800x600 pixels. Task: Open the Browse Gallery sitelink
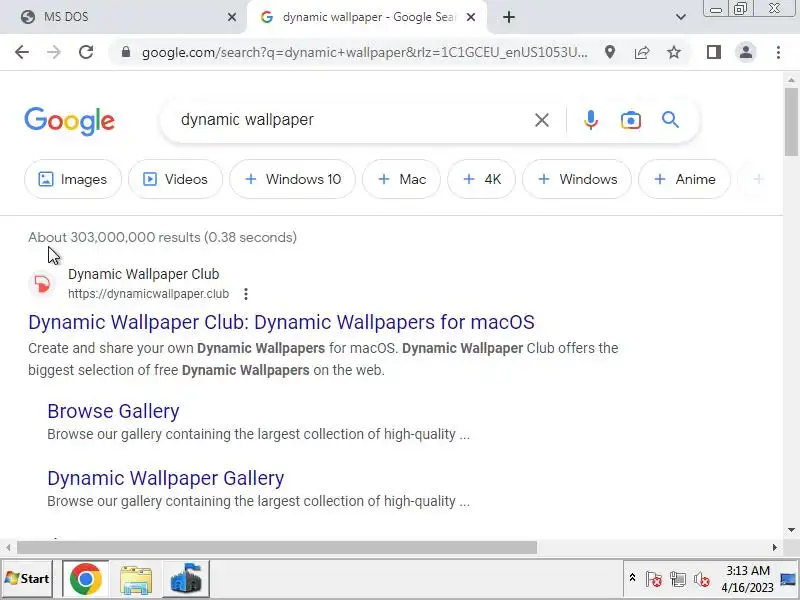[x=113, y=411]
